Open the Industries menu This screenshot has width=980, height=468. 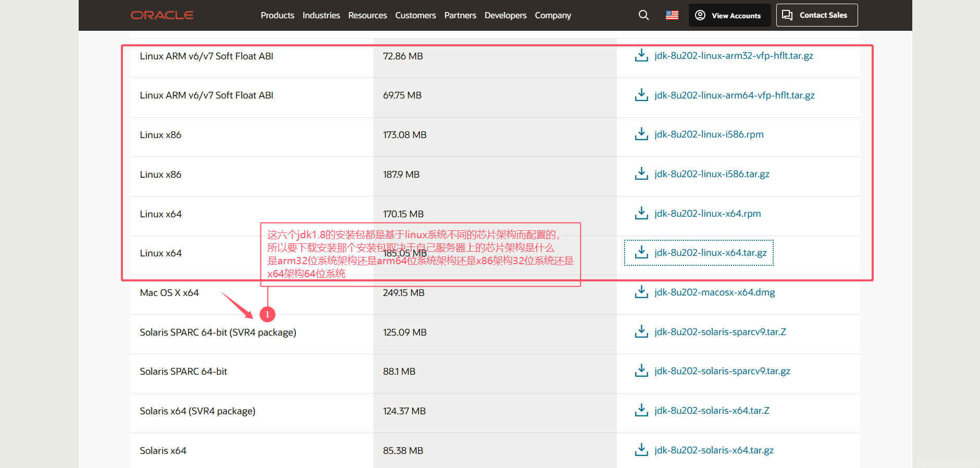321,15
